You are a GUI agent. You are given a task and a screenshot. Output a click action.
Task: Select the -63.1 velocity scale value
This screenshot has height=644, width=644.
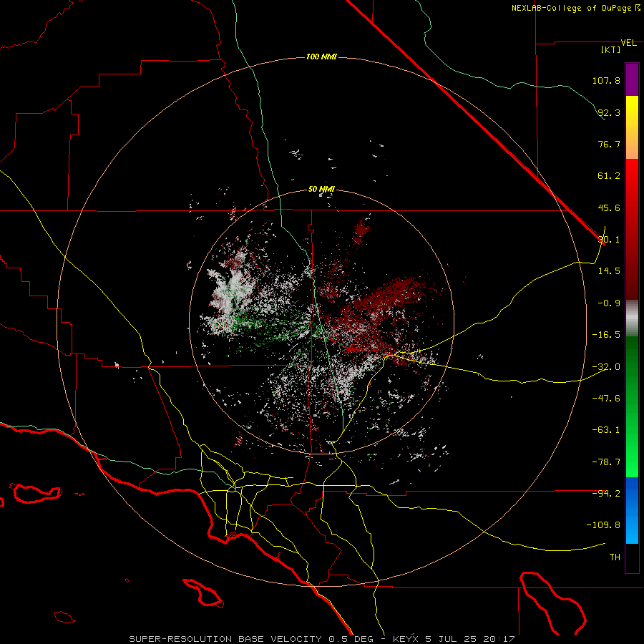[x=606, y=430]
